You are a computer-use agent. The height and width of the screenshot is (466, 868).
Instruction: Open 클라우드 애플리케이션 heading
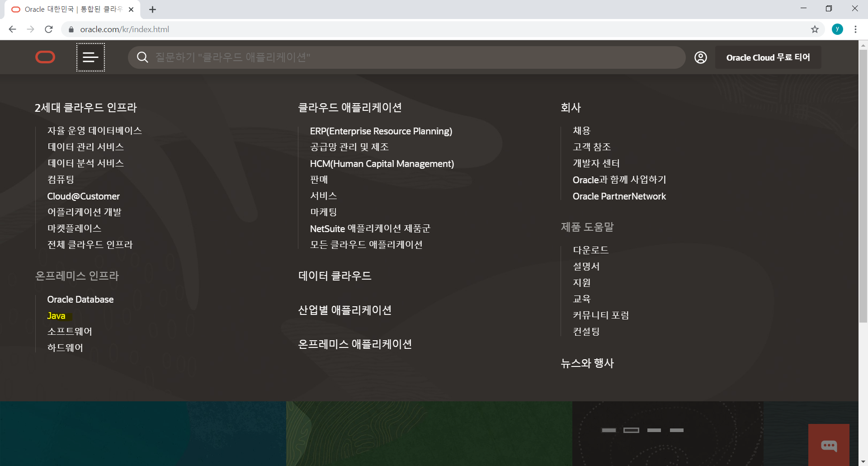(350, 108)
